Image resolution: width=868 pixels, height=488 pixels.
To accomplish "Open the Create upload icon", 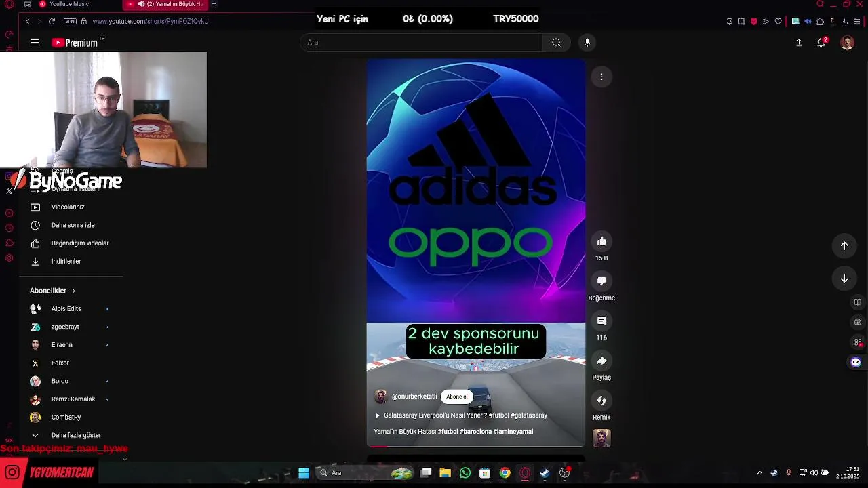I will [799, 42].
